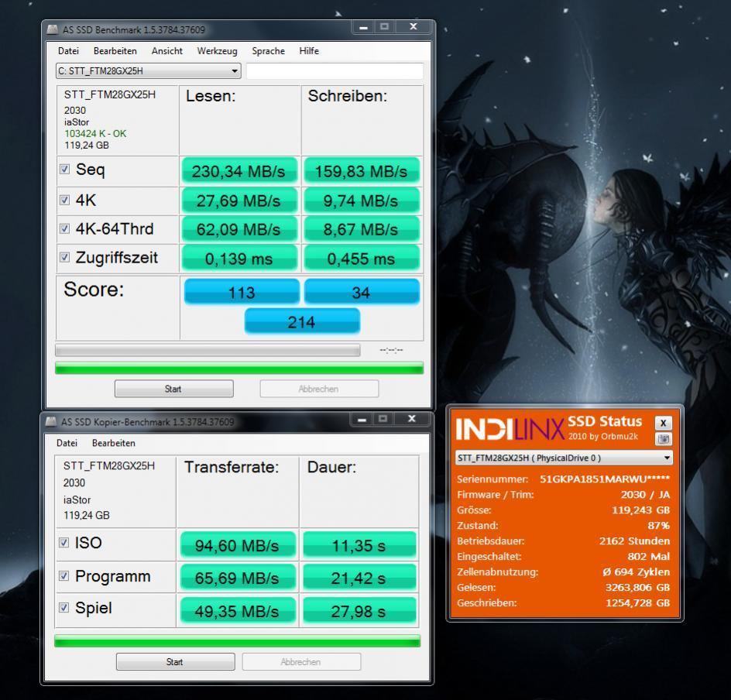
Task: Click the green progress bar in AS SSD Benchmark
Action: click(239, 368)
